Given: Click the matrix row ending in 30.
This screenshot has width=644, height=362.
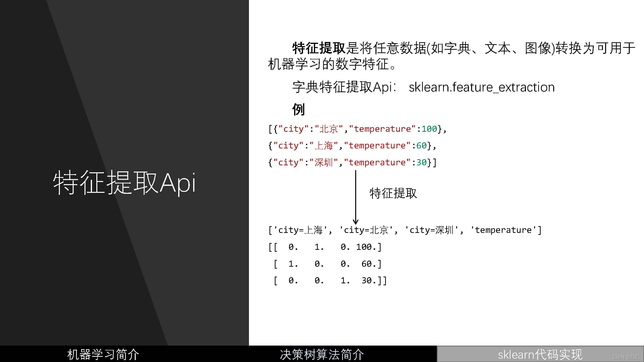Looking at the screenshot, I should coord(330,281).
